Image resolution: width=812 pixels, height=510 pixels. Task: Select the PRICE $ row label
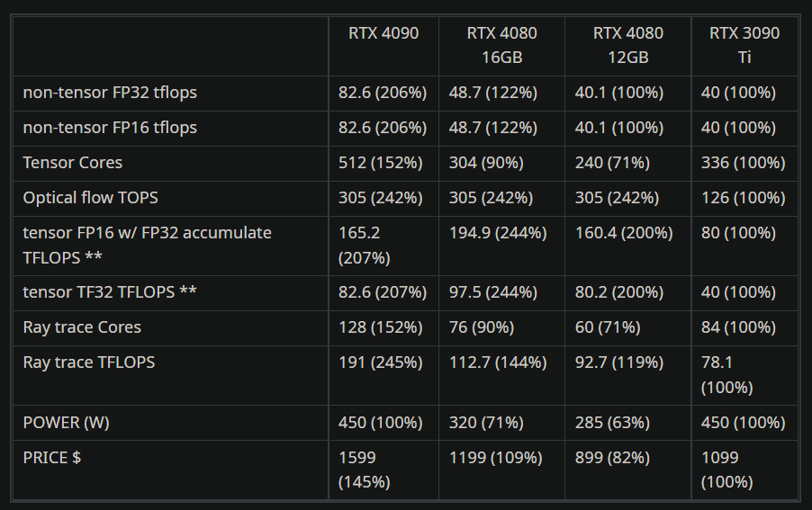tap(52, 458)
